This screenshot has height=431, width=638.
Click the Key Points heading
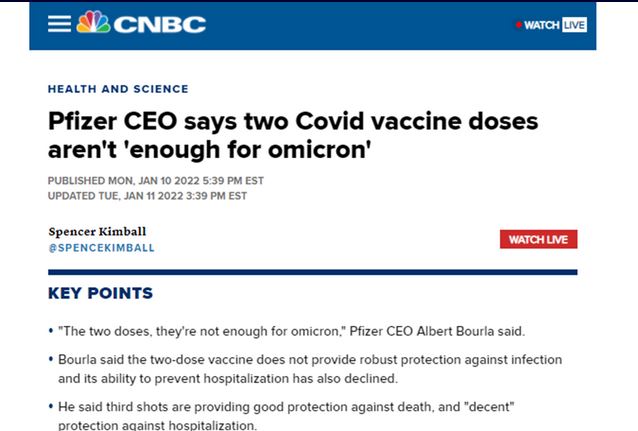pos(100,293)
